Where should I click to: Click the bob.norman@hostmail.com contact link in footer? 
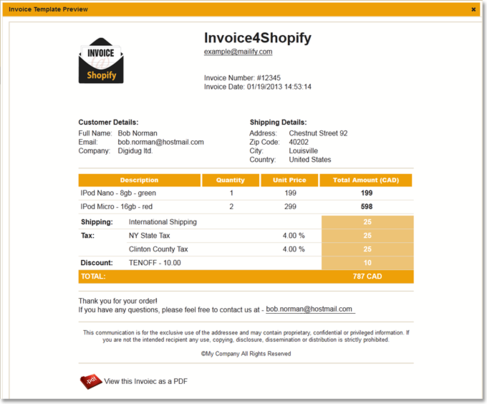click(309, 309)
